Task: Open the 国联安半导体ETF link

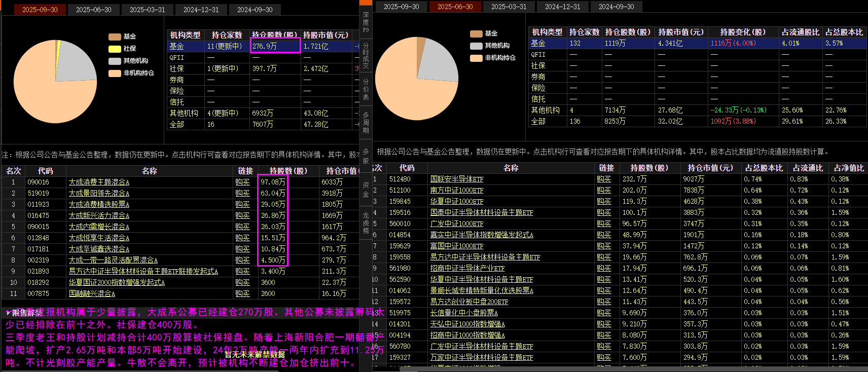Action: coord(457,179)
